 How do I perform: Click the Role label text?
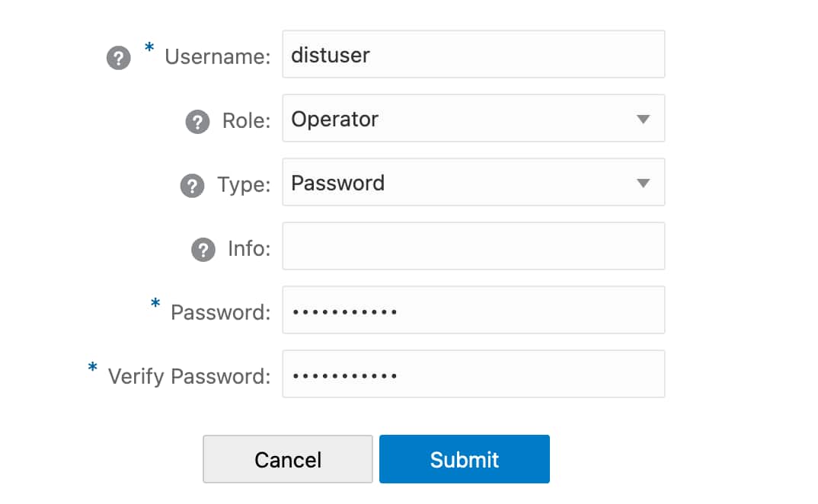(246, 121)
